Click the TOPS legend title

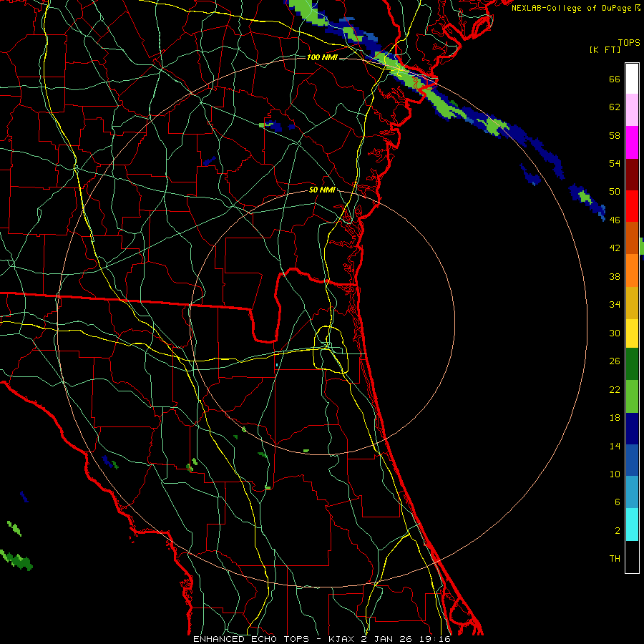(x=629, y=42)
